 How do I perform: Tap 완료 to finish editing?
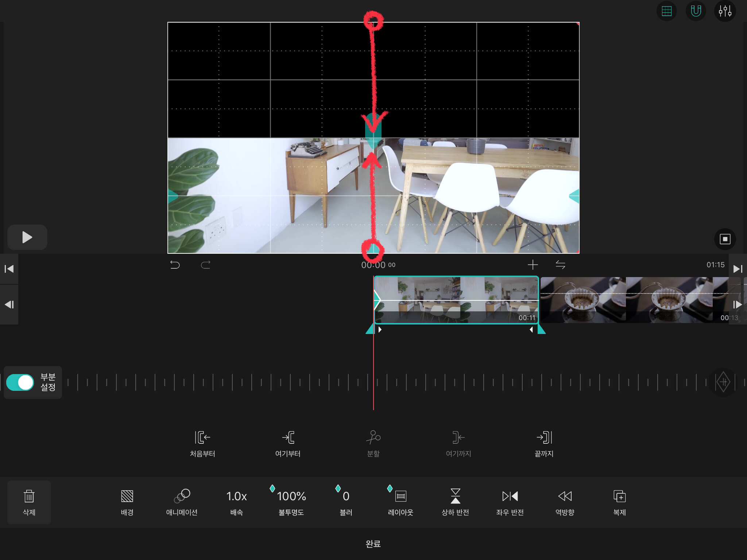tap(373, 544)
